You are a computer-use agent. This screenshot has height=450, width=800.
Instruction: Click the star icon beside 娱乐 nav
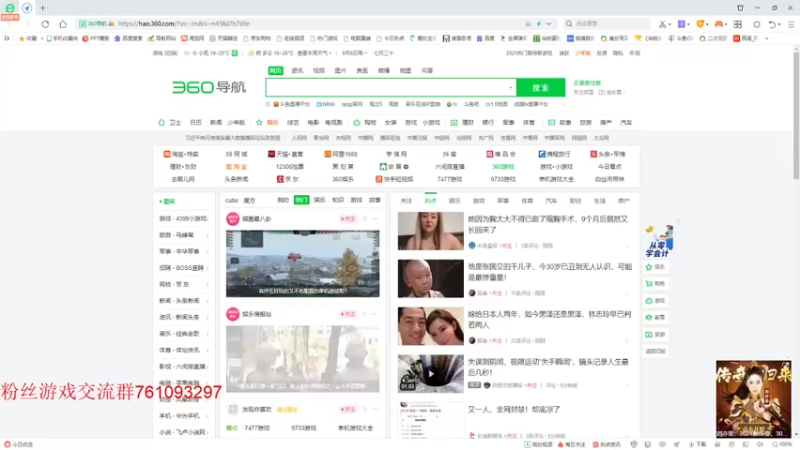(x=259, y=122)
